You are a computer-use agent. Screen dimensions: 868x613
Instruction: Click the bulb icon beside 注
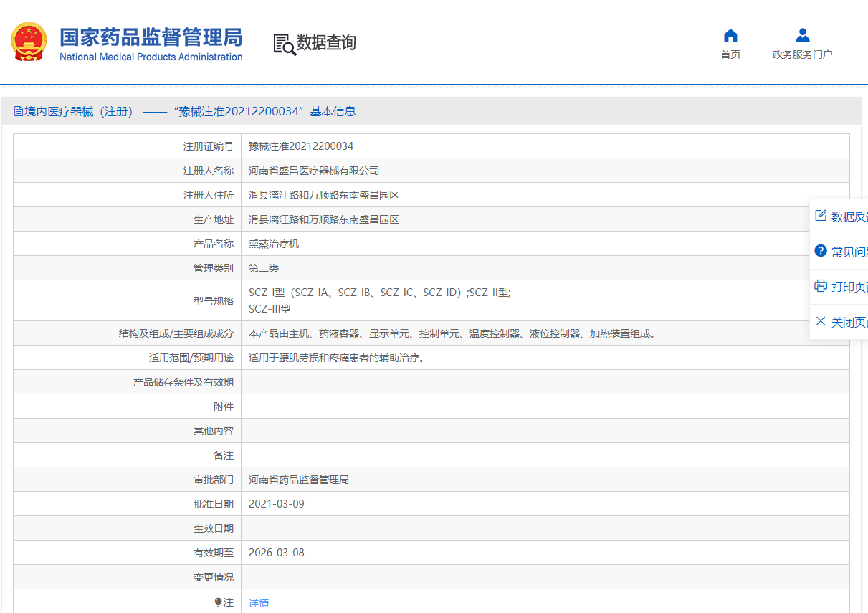click(218, 602)
